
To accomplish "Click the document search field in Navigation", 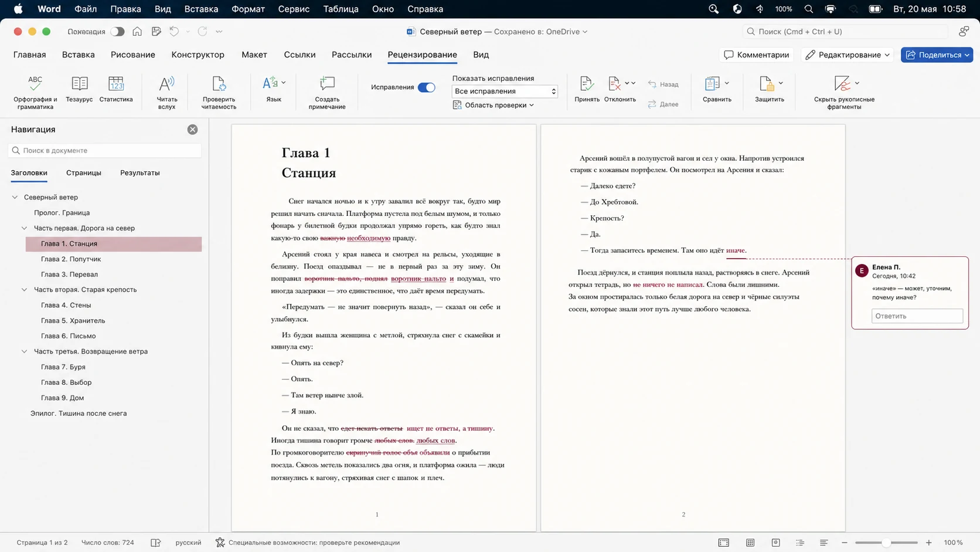I will click(105, 151).
